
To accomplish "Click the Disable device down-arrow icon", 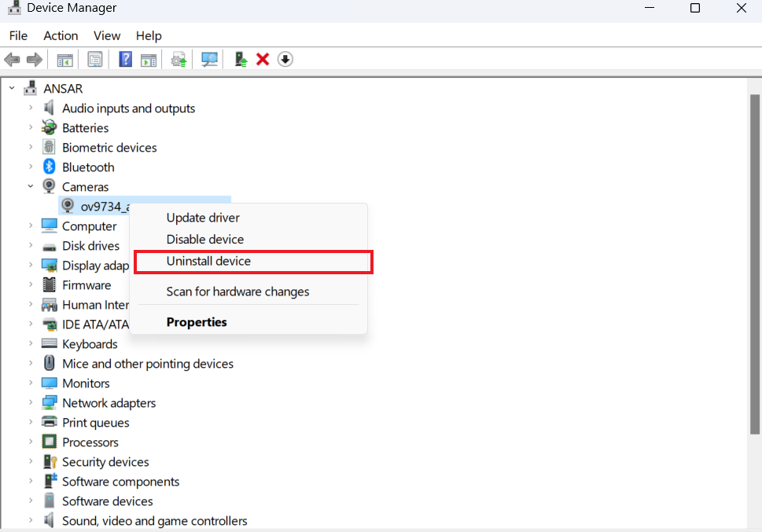I will pos(285,59).
